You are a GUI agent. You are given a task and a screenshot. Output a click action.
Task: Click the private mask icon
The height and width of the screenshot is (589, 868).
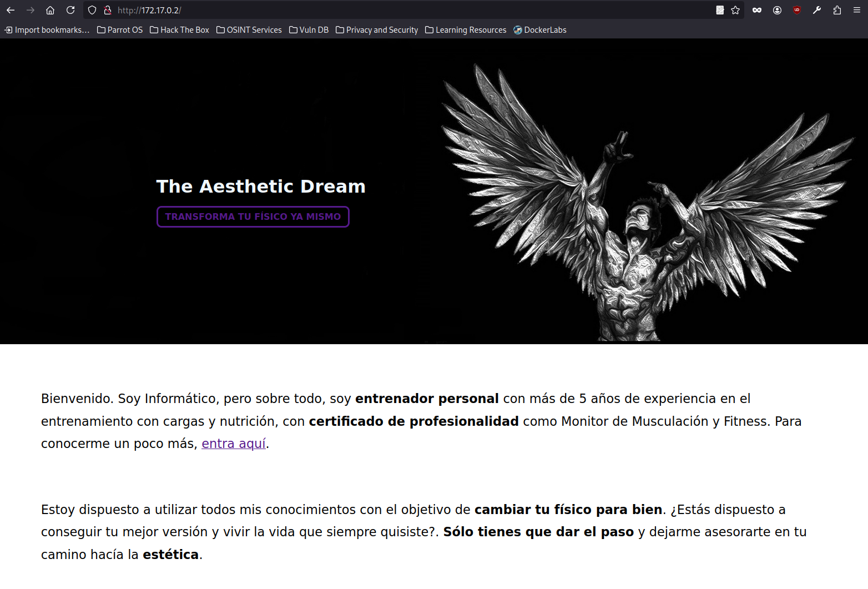[757, 10]
